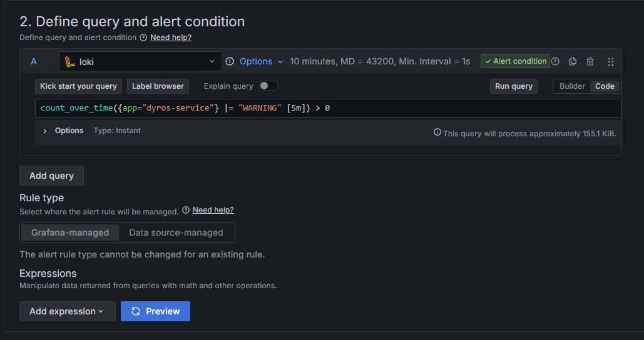Duplicate query A with the copy icon
This screenshot has width=644, height=340.
pos(573,61)
